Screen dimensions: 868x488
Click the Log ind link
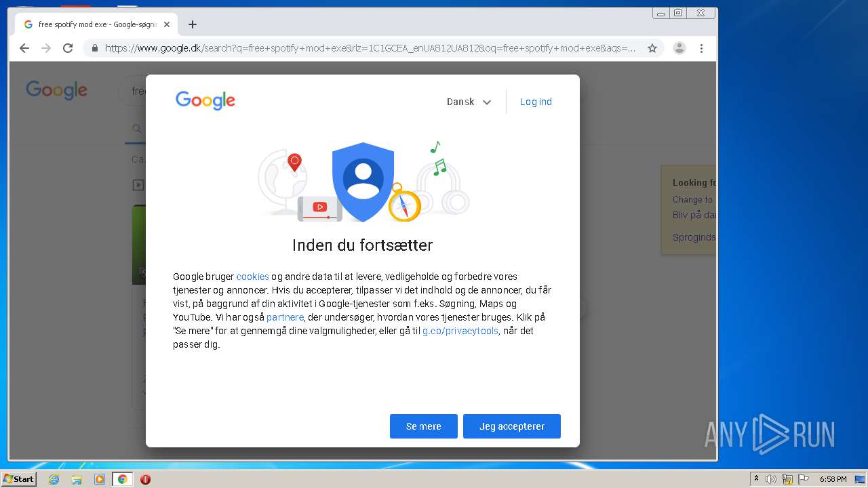536,102
